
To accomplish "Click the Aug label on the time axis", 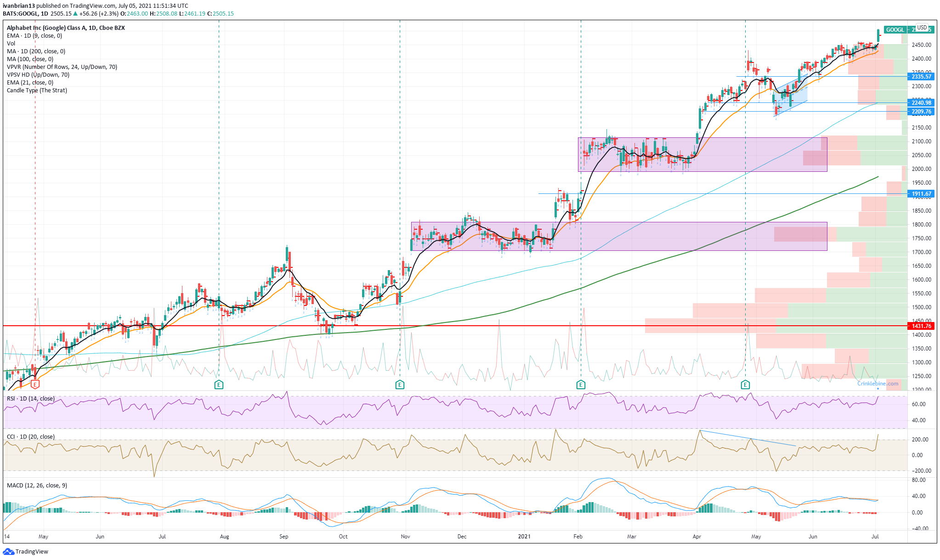I will 224,536.
